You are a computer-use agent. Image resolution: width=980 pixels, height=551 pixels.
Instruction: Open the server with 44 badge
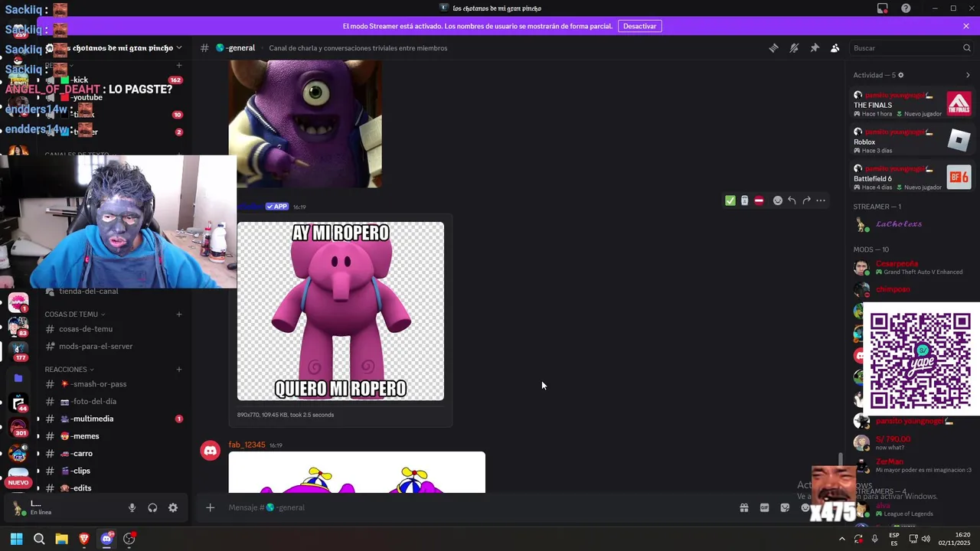tap(18, 403)
